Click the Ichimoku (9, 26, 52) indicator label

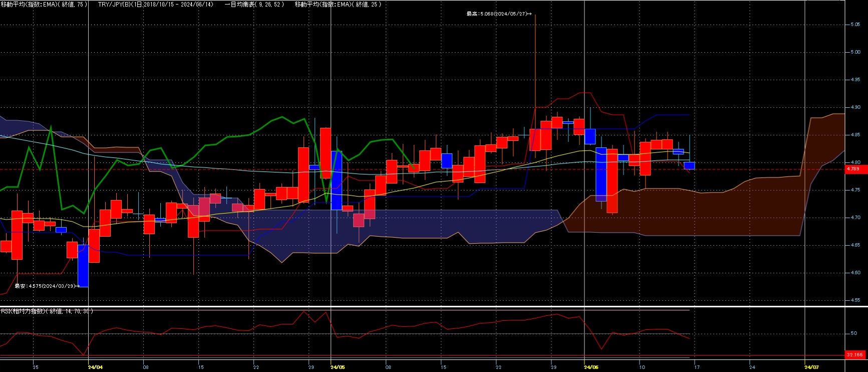[x=254, y=4]
